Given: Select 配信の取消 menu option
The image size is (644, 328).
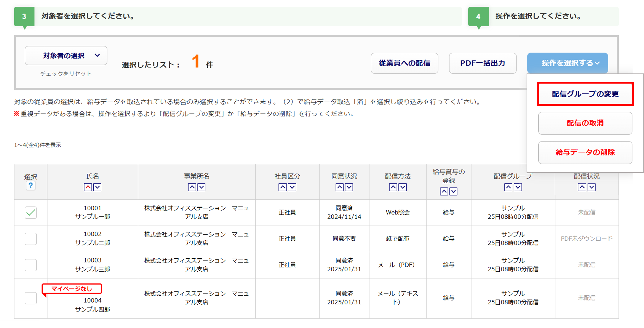Looking at the screenshot, I should tap(585, 123).
